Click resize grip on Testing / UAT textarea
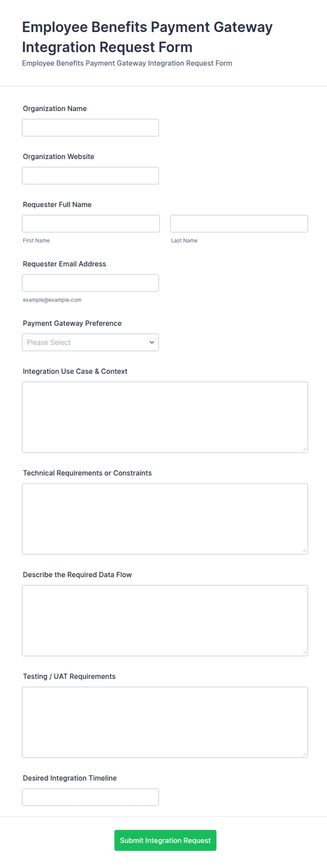 click(x=304, y=754)
